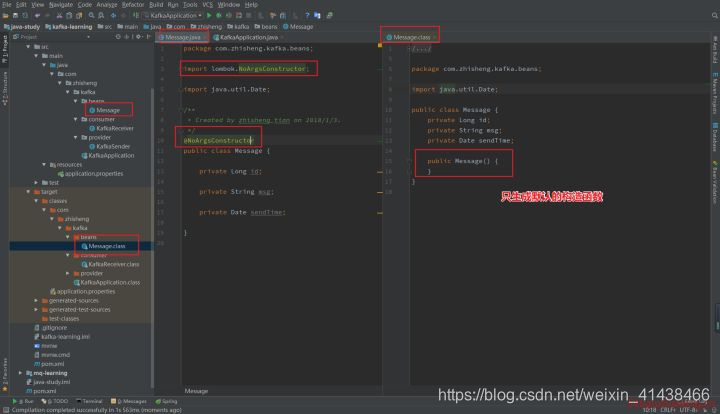
Task: Click the Paste icon in toolbar
Action: click(79, 16)
